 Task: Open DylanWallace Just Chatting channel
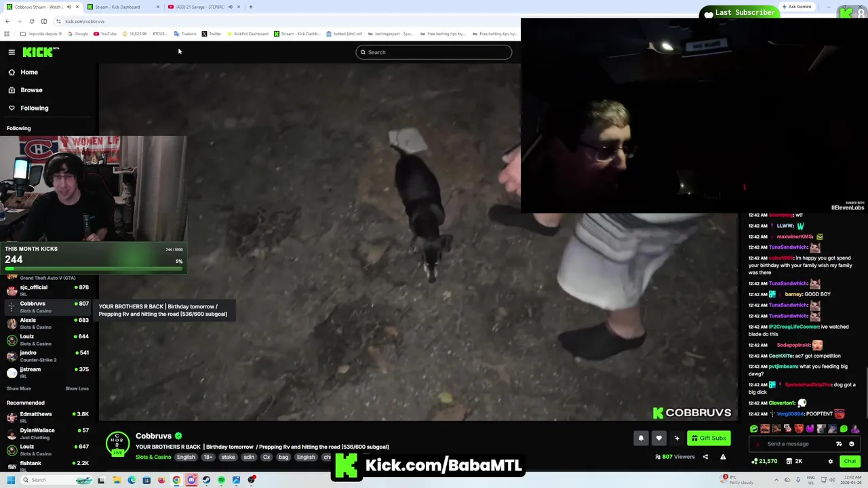[47, 433]
